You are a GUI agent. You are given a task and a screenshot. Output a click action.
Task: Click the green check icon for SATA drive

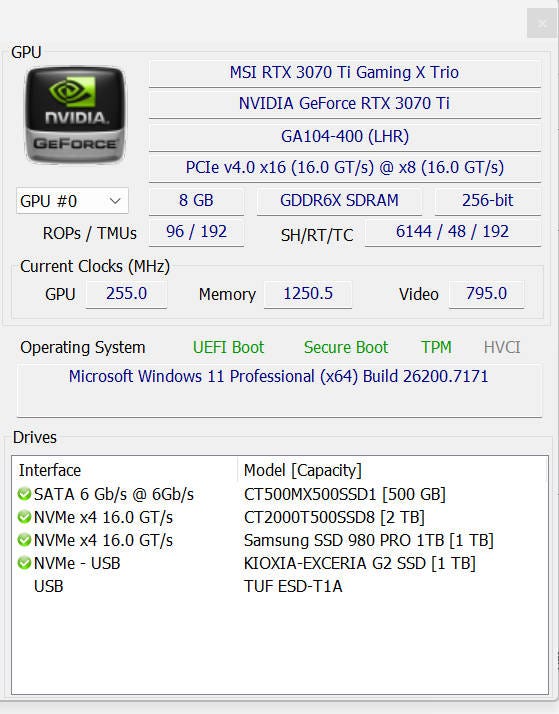[x=24, y=494]
